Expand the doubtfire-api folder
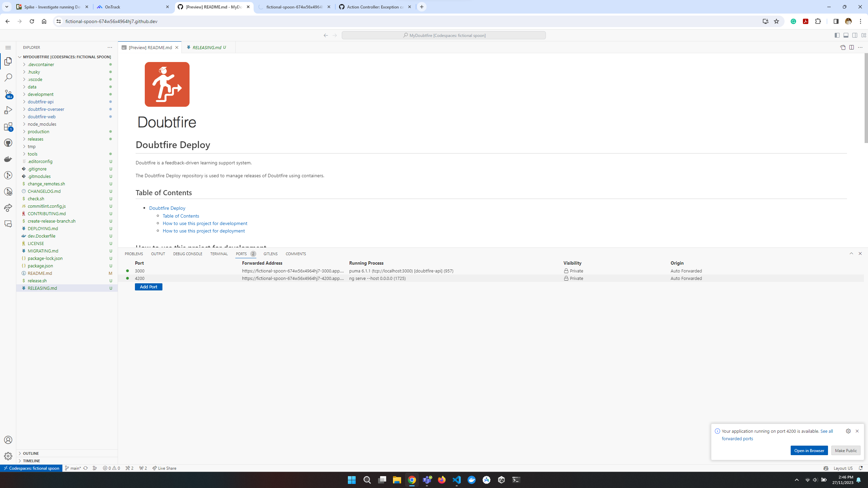868x488 pixels. tap(41, 102)
